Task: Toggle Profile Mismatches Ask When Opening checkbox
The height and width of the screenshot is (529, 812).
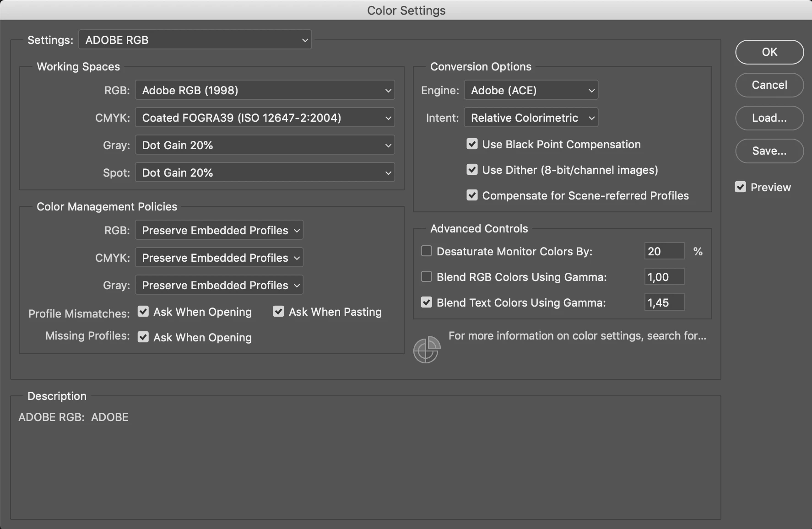Action: tap(143, 312)
